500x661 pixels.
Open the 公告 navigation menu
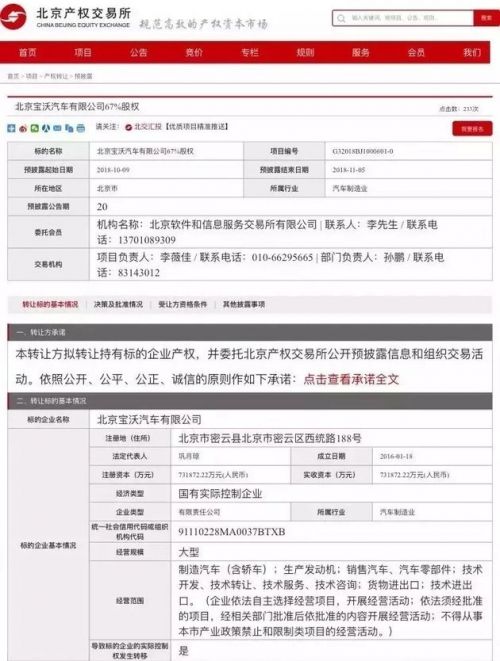139,52
